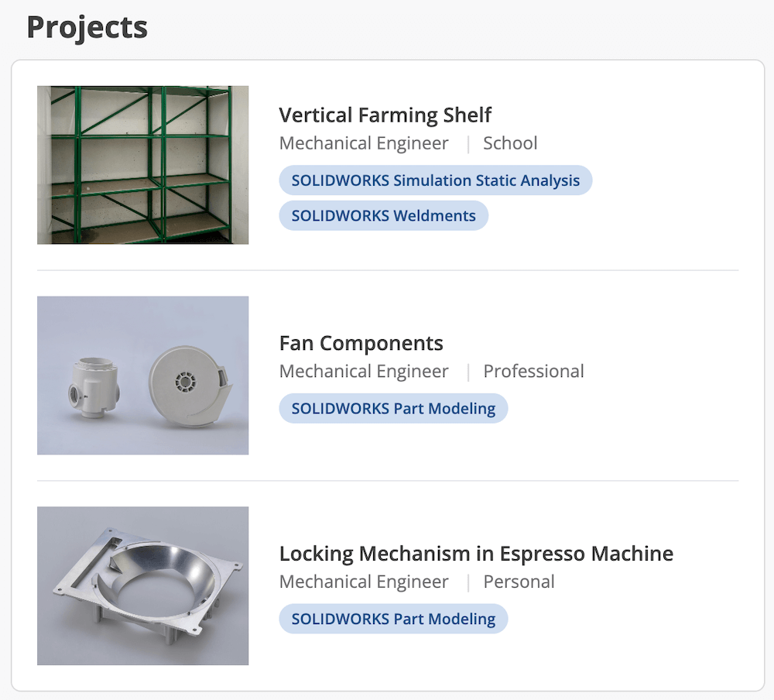Click the divider line above the Espresso Machine project

(387, 481)
